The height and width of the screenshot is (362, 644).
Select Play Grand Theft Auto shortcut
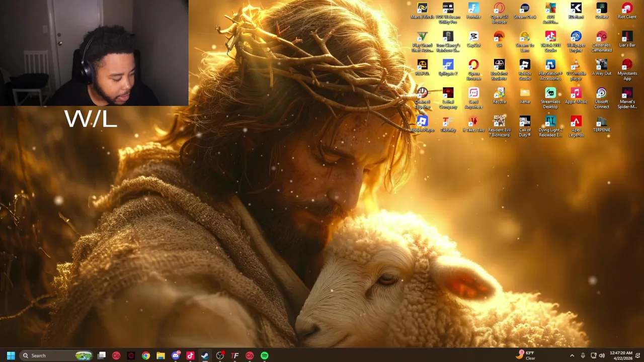pyautogui.click(x=422, y=42)
